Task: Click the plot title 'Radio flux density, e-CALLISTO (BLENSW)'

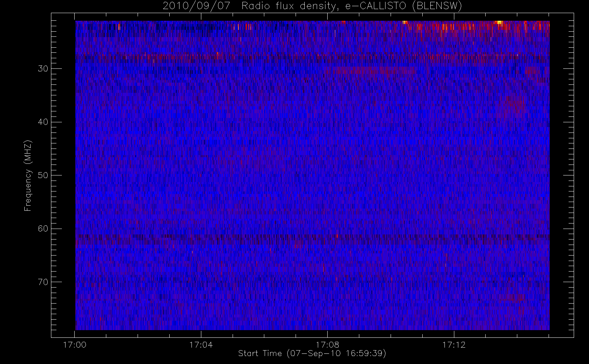Action: click(x=352, y=6)
